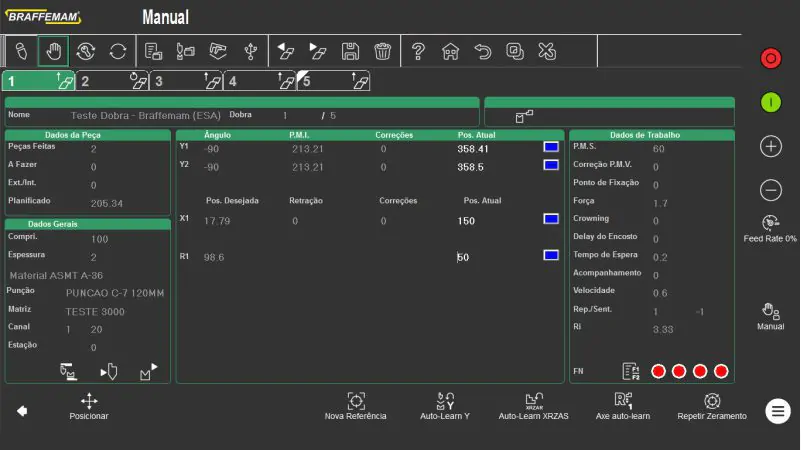The width and height of the screenshot is (801, 450).
Task: Click the semi-automatic mode icon in toolbar
Action: (x=86, y=51)
